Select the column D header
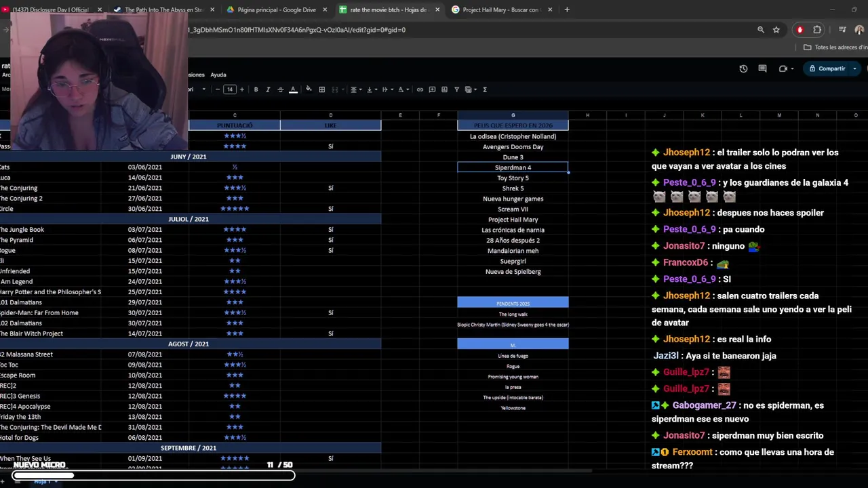868x488 pixels. click(x=331, y=115)
